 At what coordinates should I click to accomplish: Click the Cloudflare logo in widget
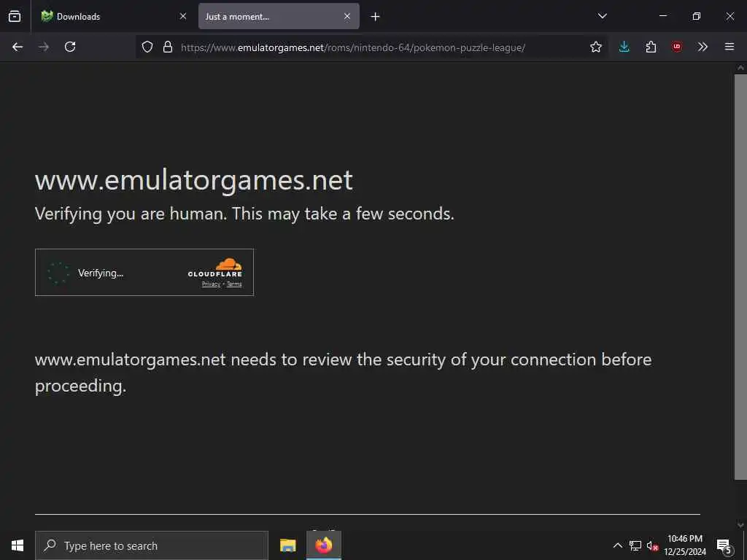[215, 268]
